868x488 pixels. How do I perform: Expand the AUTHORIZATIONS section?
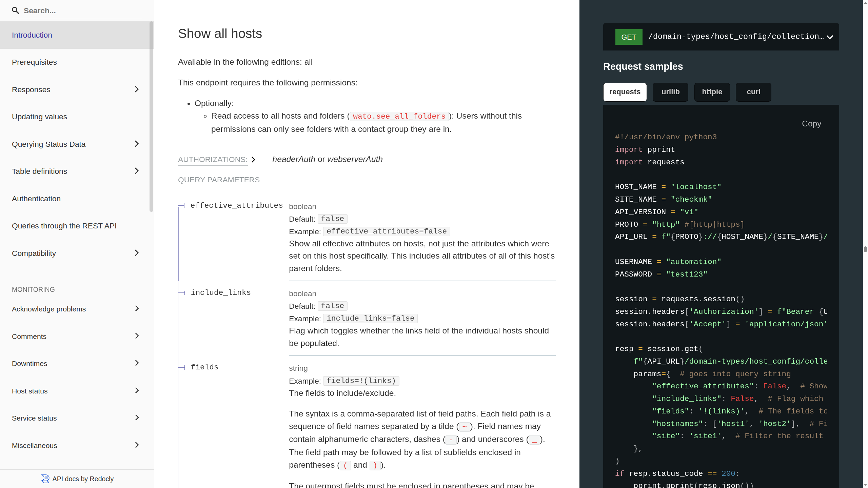point(253,159)
